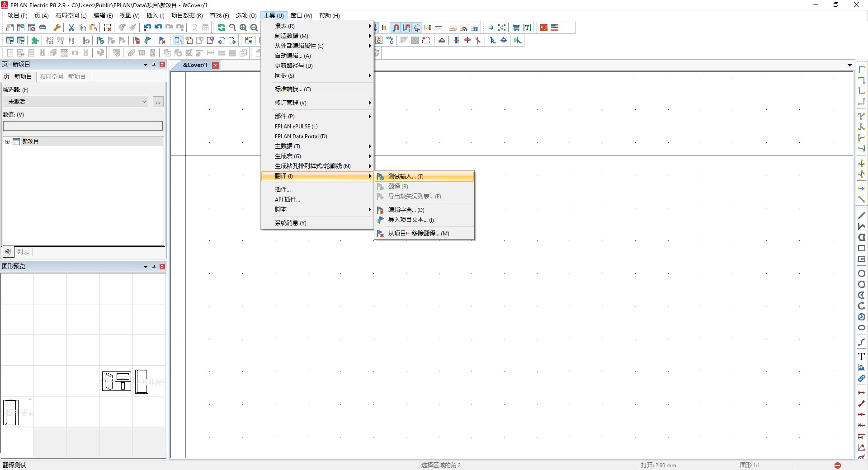Open the editor area dropdown arrow top right

coord(849,65)
